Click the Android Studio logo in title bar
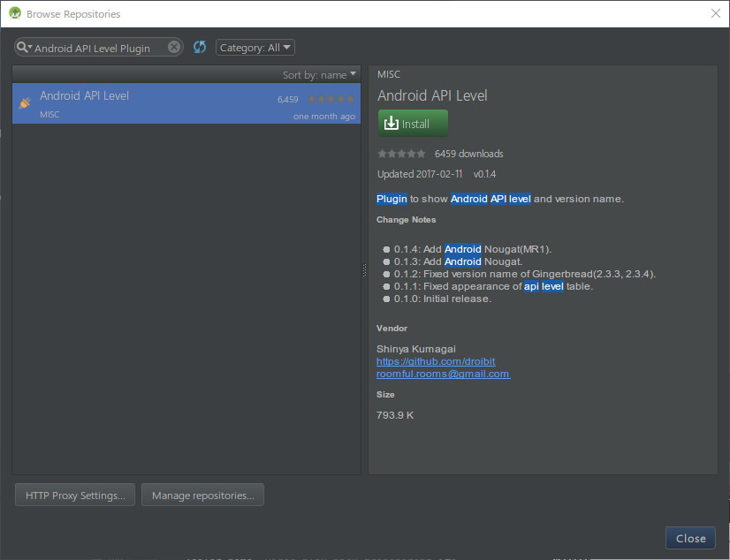Image resolution: width=730 pixels, height=560 pixels. point(15,13)
